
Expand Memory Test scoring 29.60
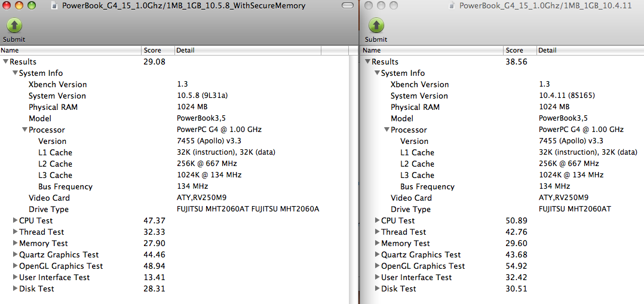(378, 244)
